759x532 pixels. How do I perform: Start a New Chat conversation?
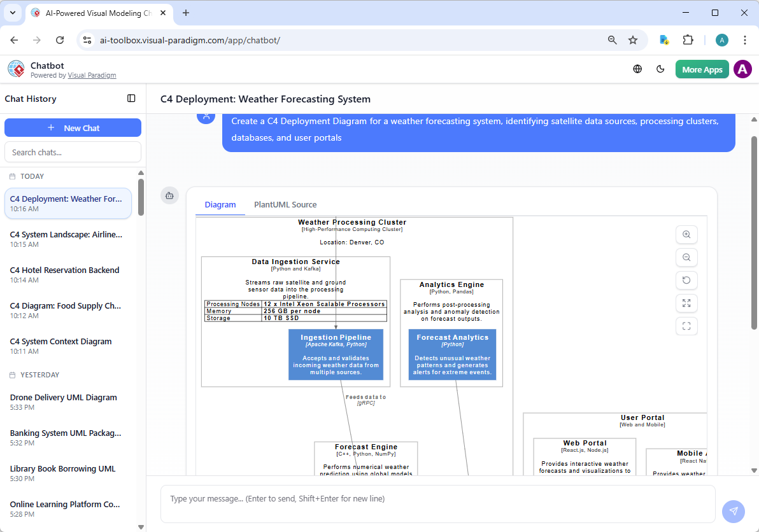(73, 127)
